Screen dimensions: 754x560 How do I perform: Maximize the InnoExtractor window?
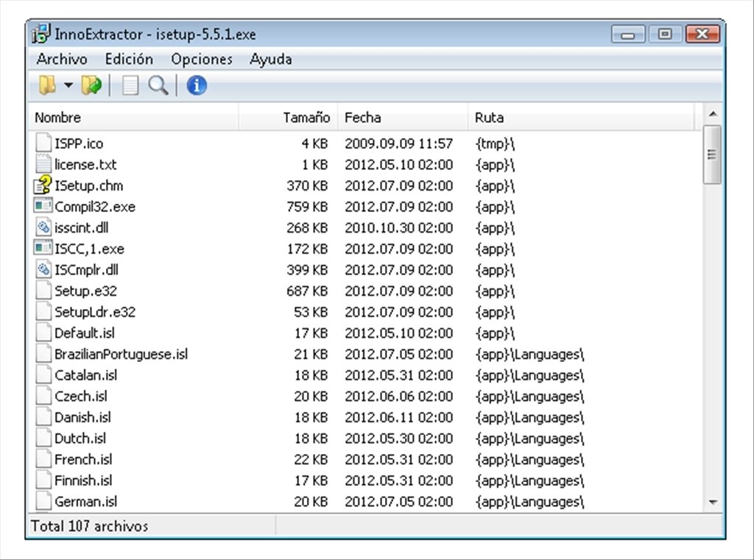point(665,34)
